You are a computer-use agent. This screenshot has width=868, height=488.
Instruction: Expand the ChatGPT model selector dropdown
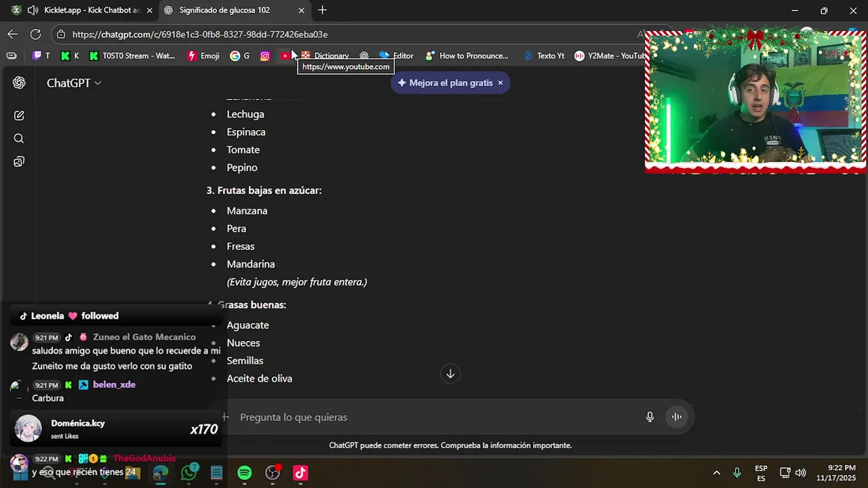74,83
